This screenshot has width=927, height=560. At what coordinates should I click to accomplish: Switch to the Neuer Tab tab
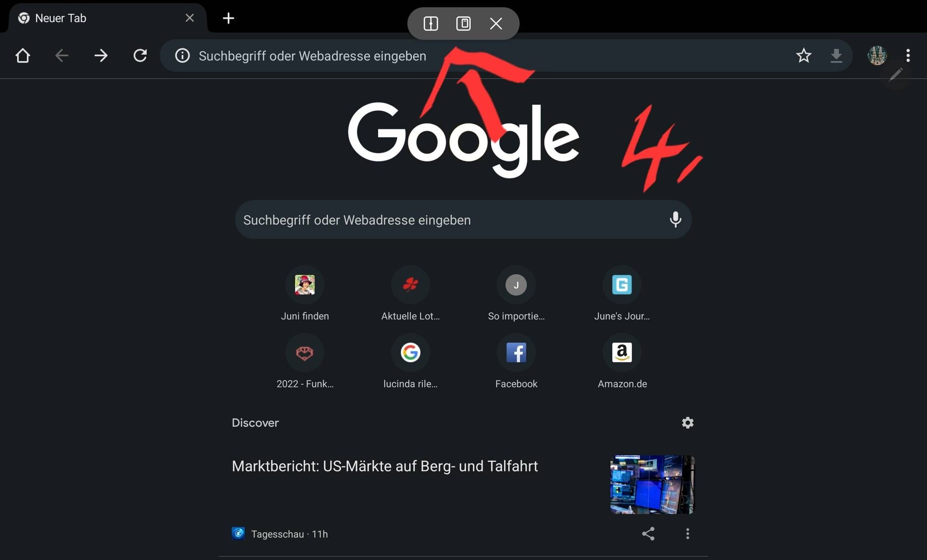point(107,18)
